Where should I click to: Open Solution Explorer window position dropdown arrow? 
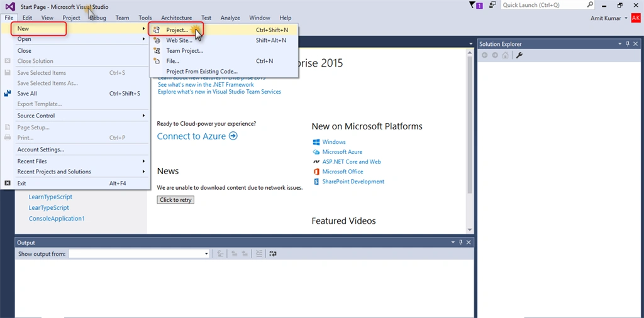click(619, 44)
